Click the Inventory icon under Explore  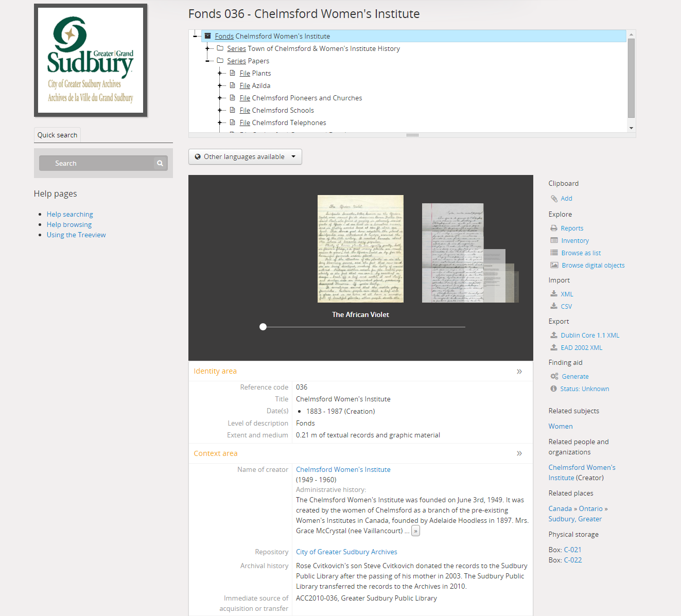click(x=554, y=240)
